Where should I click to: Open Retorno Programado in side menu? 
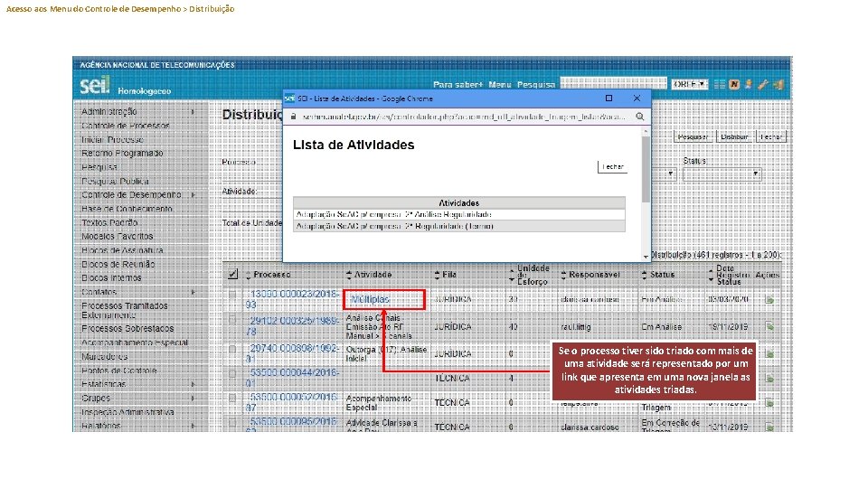click(x=122, y=154)
